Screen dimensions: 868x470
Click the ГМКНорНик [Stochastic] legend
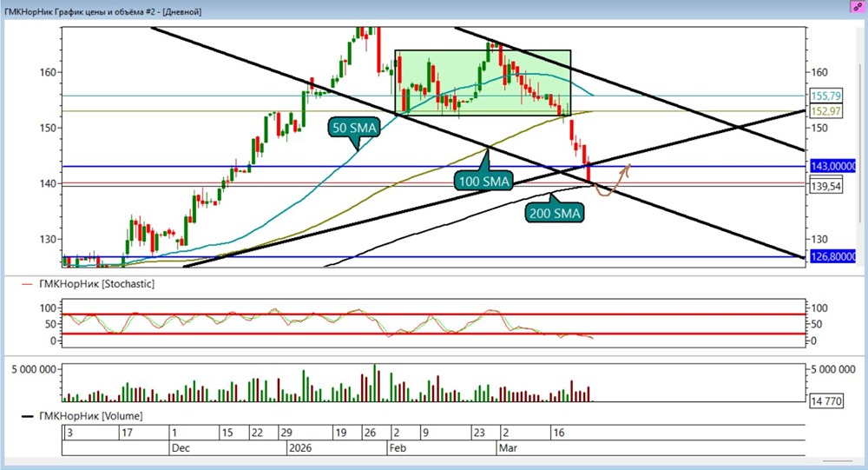pyautogui.click(x=96, y=284)
